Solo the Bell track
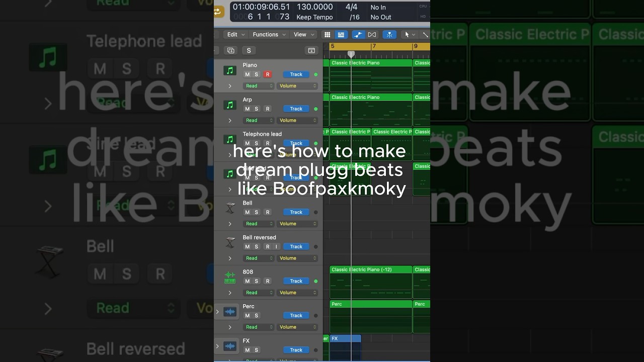 pyautogui.click(x=256, y=212)
